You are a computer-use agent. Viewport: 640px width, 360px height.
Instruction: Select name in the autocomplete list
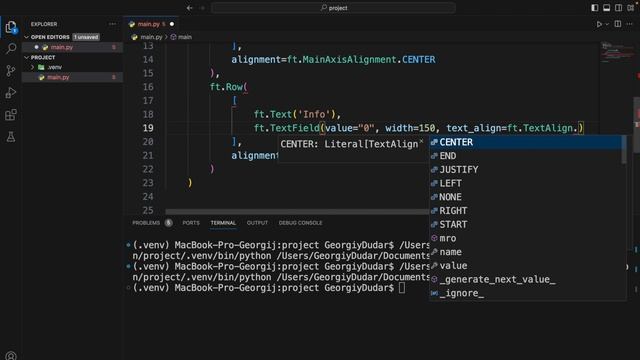click(526, 252)
